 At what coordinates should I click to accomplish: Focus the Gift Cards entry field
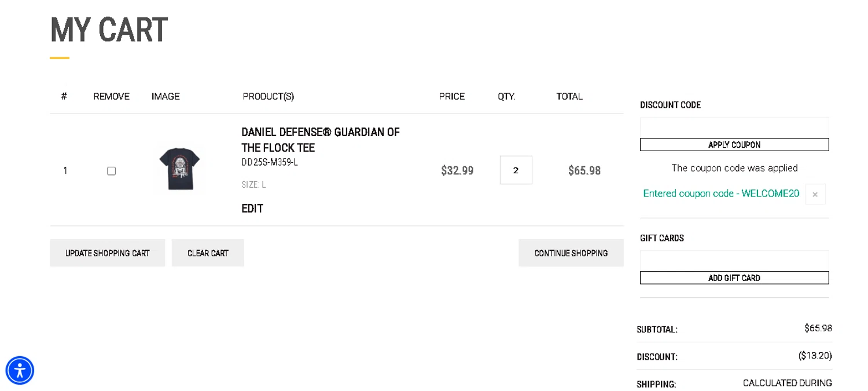(x=734, y=261)
